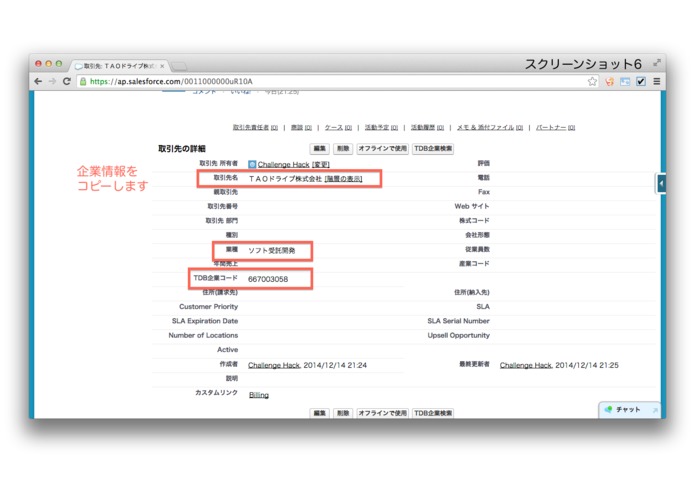695x494 pixels.
Task: Open the Billing custom link
Action: point(259,395)
